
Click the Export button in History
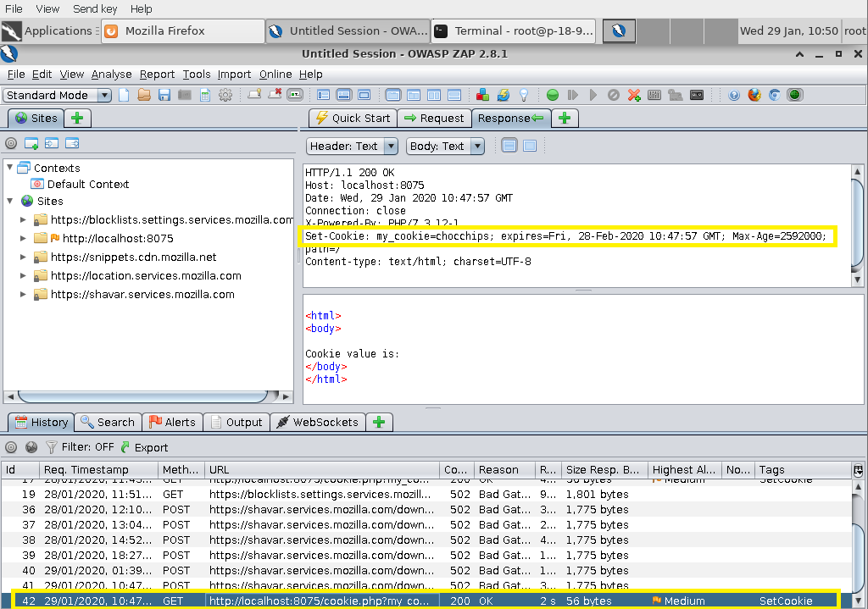(144, 447)
